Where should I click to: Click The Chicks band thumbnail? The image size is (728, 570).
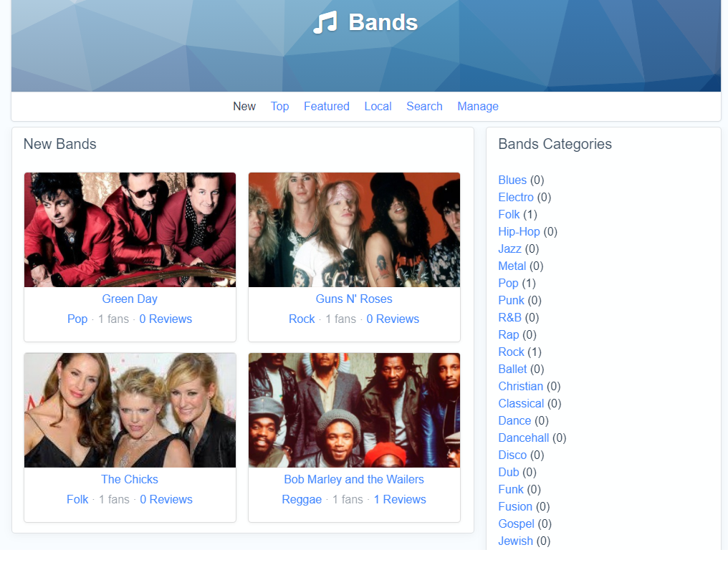tap(130, 410)
